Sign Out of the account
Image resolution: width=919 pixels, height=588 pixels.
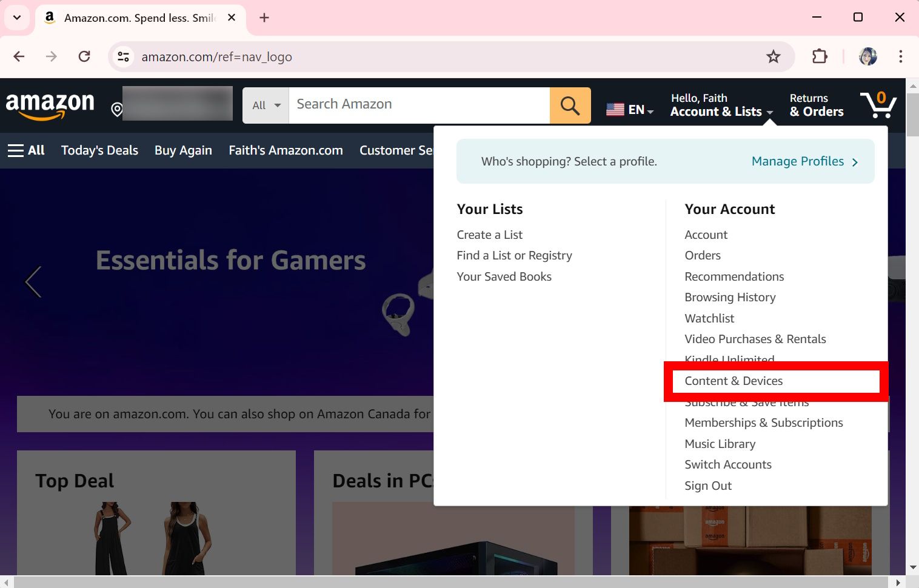tap(707, 485)
